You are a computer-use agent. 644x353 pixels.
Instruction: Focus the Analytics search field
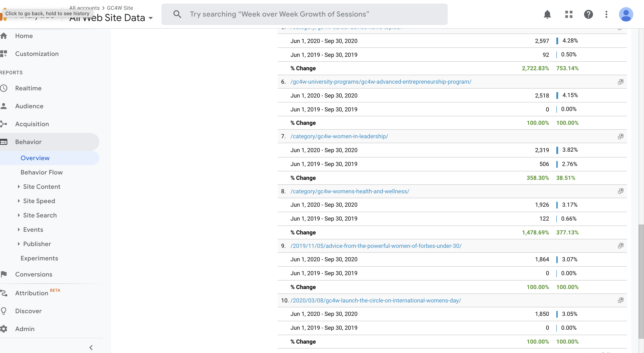point(304,14)
